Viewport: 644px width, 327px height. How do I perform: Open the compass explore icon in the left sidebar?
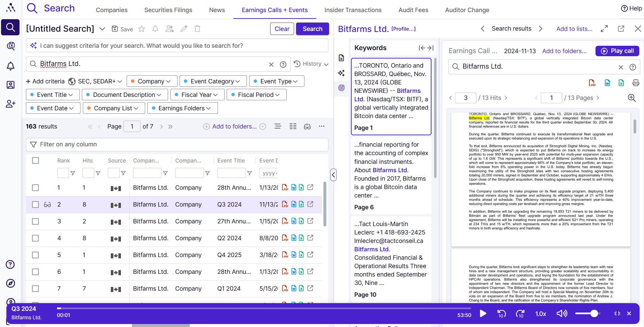point(10,283)
